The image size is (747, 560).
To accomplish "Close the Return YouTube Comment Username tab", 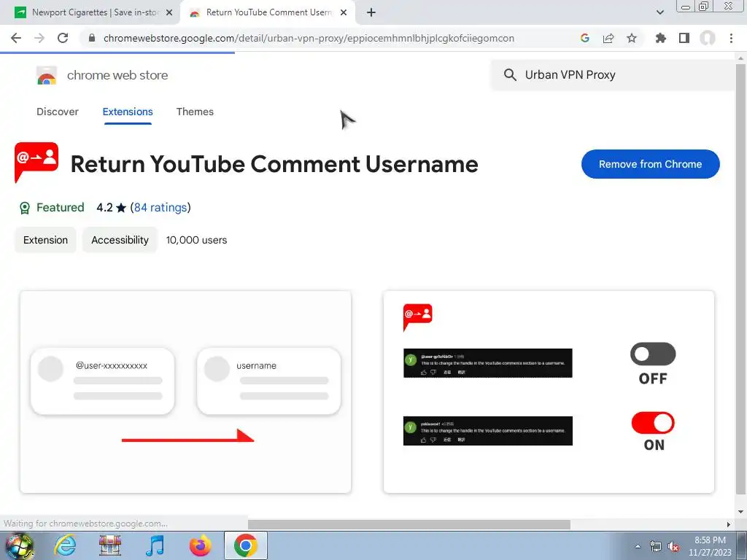I will coord(344,13).
